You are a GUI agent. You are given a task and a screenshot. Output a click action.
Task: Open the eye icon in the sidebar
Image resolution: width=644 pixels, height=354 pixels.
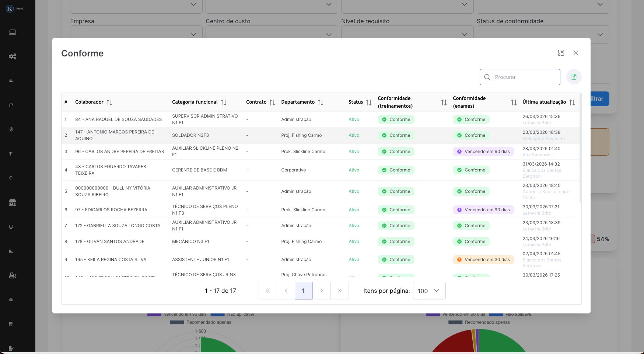point(11,300)
